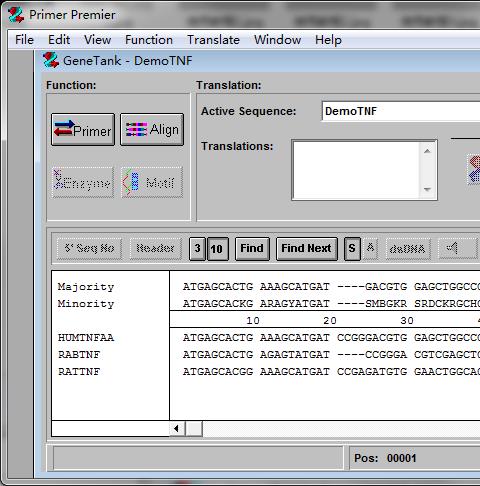Click the translate arrow icon beside Translations
Viewport: 480px width, 486px height.
coord(474,170)
